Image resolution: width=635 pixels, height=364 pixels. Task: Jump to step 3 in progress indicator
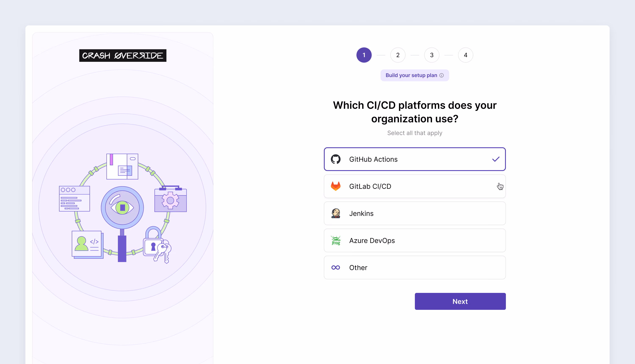coord(432,55)
